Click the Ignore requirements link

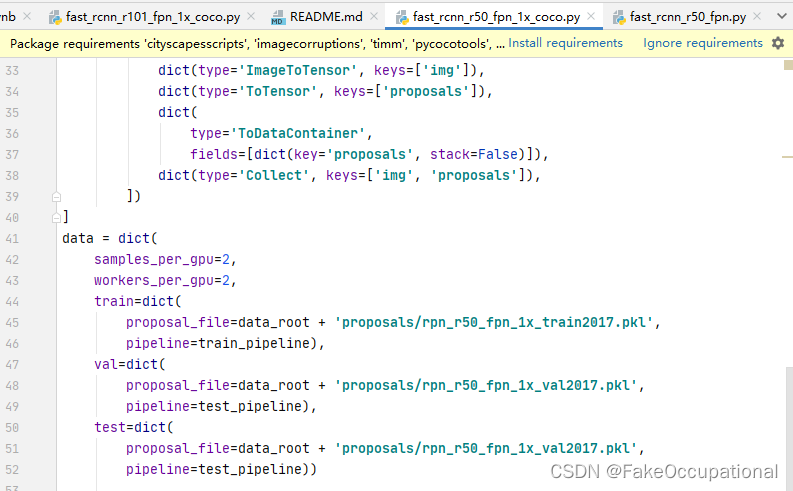(702, 43)
